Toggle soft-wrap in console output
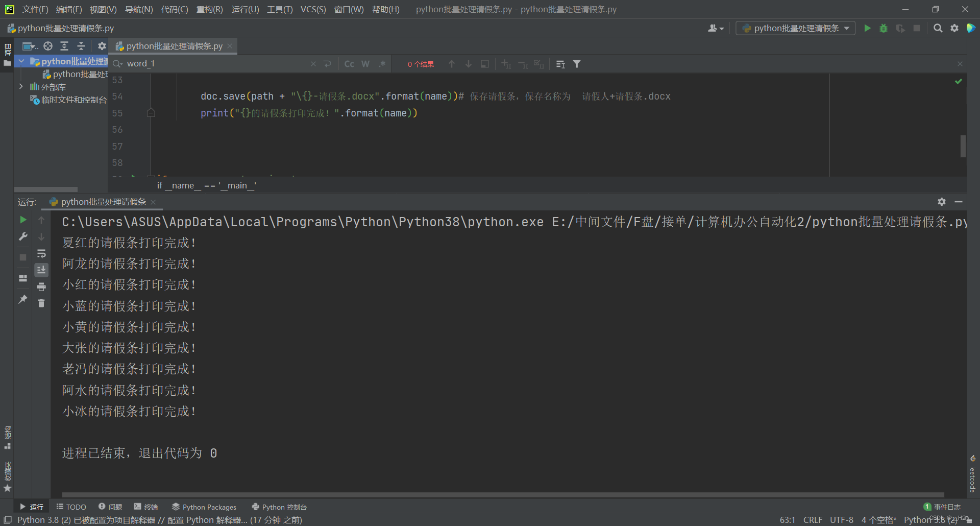 (41, 253)
